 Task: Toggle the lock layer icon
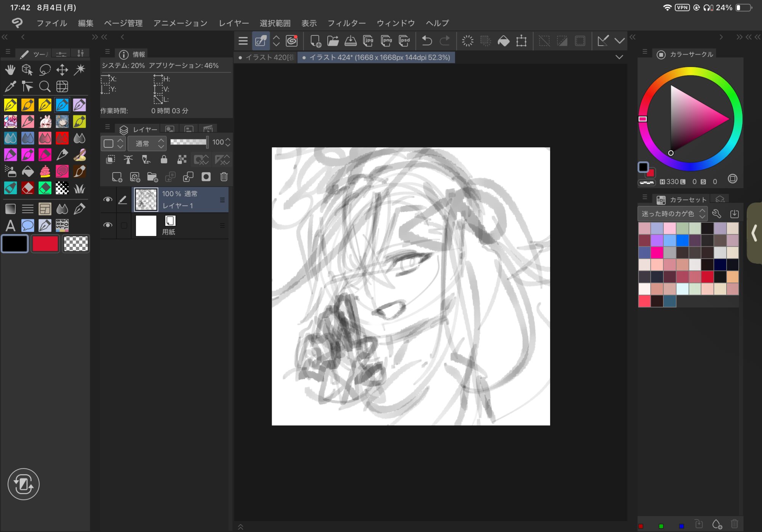tap(164, 160)
